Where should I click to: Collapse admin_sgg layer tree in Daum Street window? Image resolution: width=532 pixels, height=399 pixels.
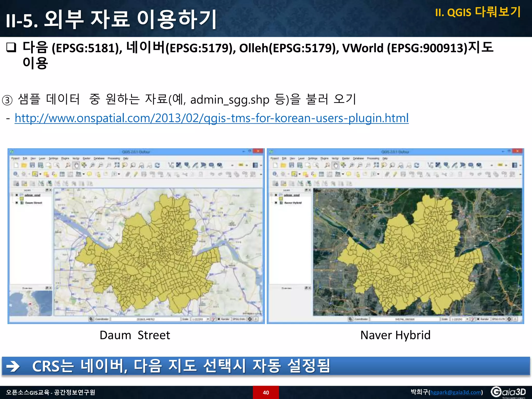click(12, 195)
